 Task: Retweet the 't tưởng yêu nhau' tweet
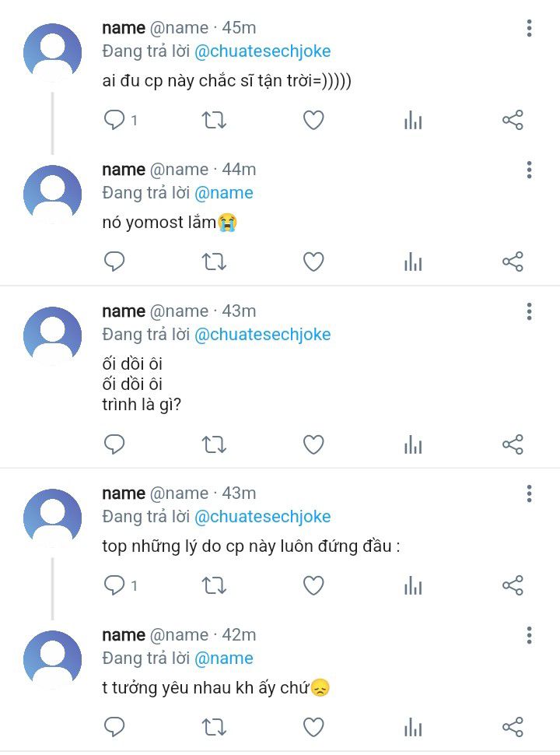214,727
